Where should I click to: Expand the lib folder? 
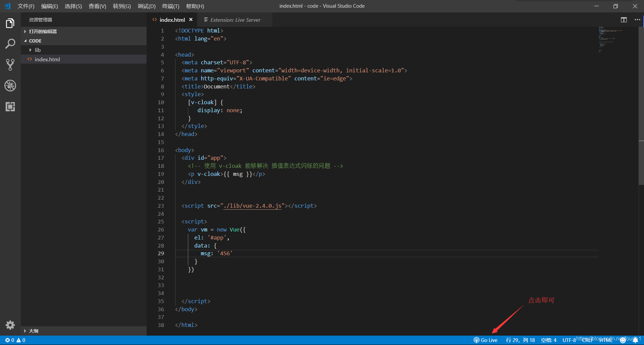(x=84, y=50)
